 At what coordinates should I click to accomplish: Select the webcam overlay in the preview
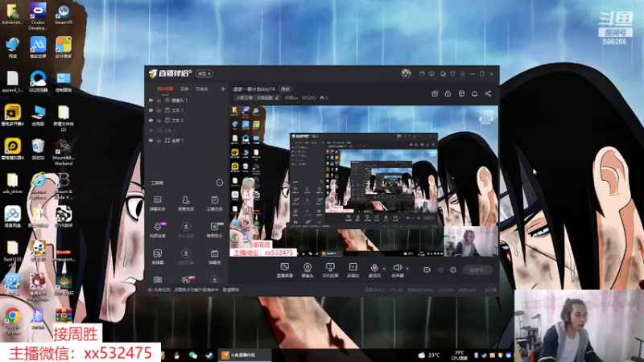[471, 241]
